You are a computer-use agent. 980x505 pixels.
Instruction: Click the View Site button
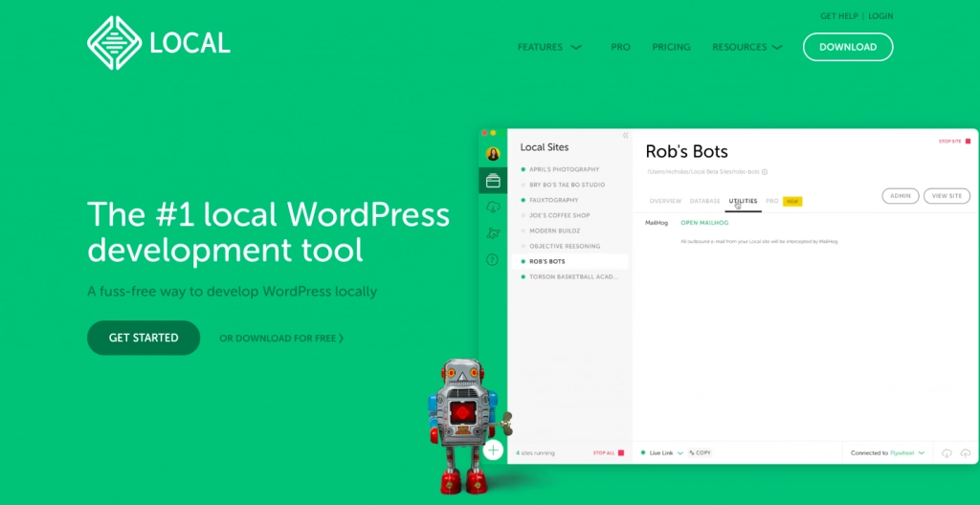click(x=947, y=196)
